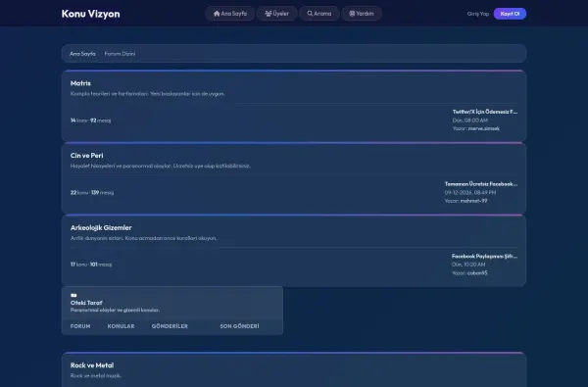Click the Konu Vizyon site logo
Image resolution: width=588 pixels, height=387 pixels.
click(x=91, y=14)
